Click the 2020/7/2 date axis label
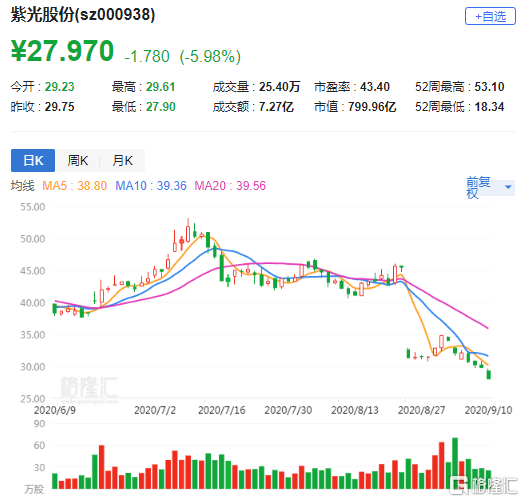 click(155, 410)
